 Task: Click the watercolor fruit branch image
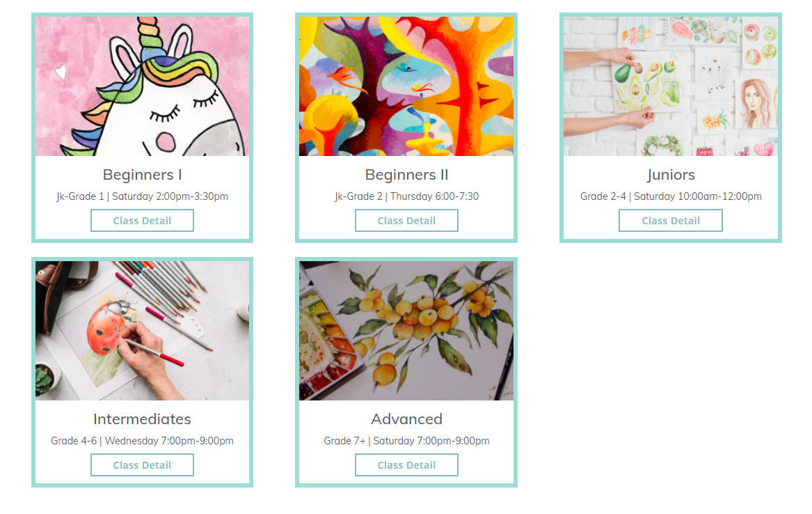406,331
